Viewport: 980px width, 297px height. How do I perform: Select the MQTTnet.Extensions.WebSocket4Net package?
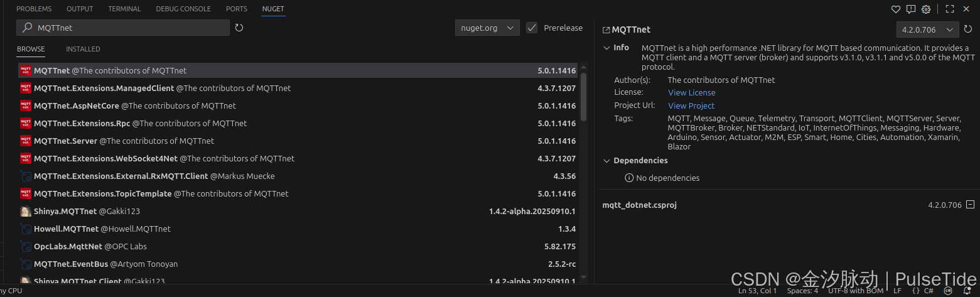click(298, 158)
